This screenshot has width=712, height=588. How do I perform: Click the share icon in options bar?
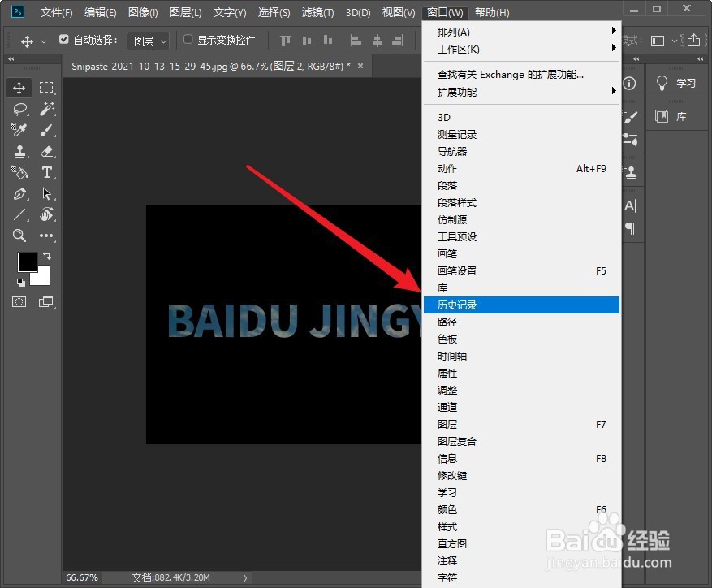(693, 40)
